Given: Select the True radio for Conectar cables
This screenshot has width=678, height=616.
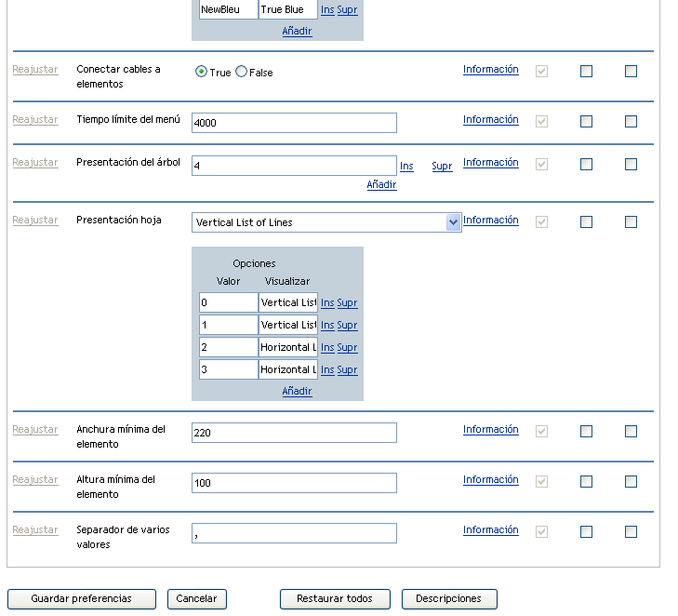Looking at the screenshot, I should pos(201,72).
